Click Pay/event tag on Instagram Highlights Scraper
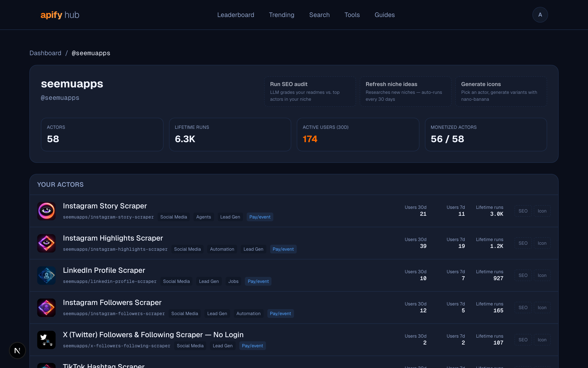Screen dimensions: 588x368 (x=283, y=249)
